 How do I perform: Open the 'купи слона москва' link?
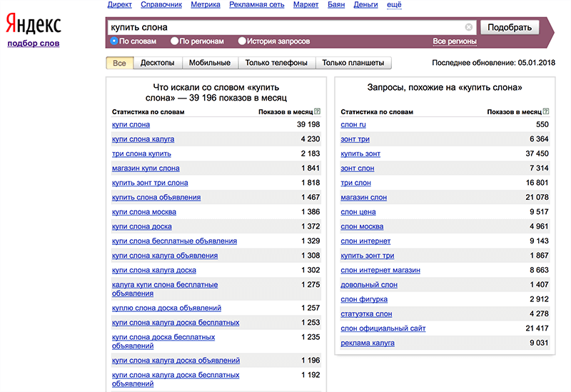point(144,212)
